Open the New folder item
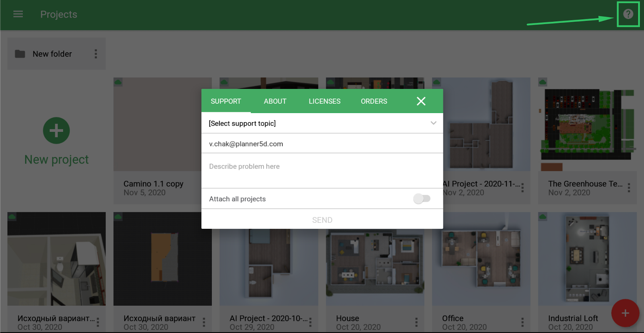 56,54
